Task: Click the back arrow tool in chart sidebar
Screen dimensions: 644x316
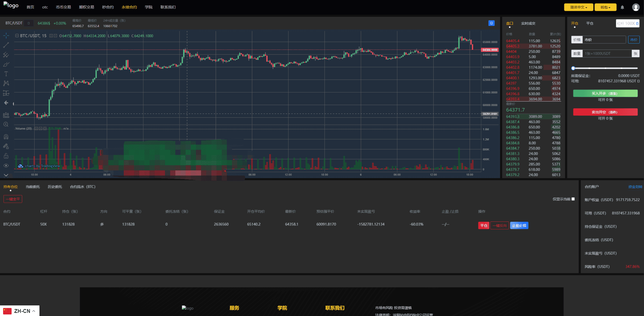Action: (6, 103)
